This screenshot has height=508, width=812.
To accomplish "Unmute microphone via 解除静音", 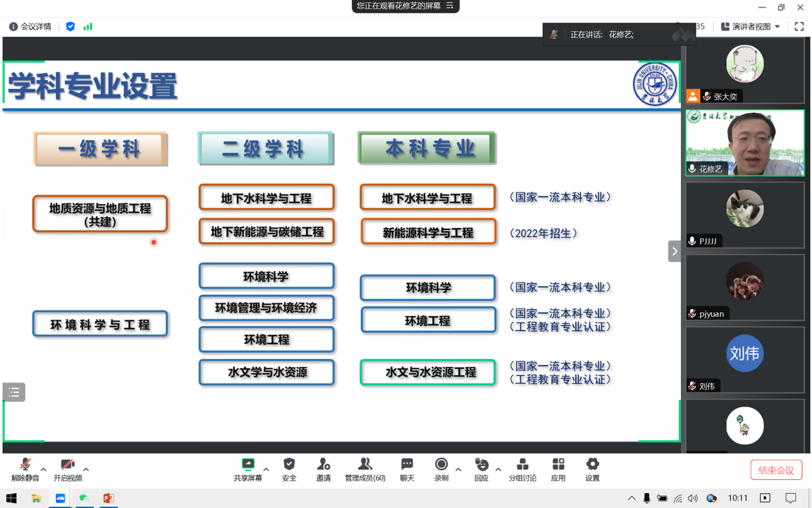I will pyautogui.click(x=25, y=465).
